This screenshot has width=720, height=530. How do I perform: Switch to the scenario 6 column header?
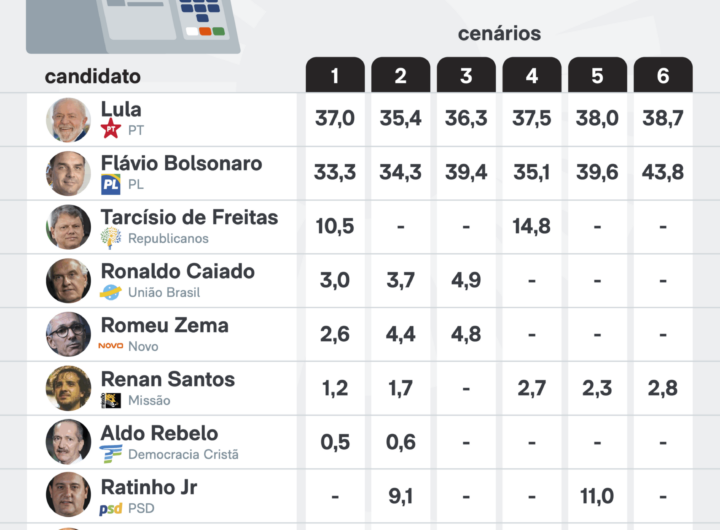click(x=663, y=75)
